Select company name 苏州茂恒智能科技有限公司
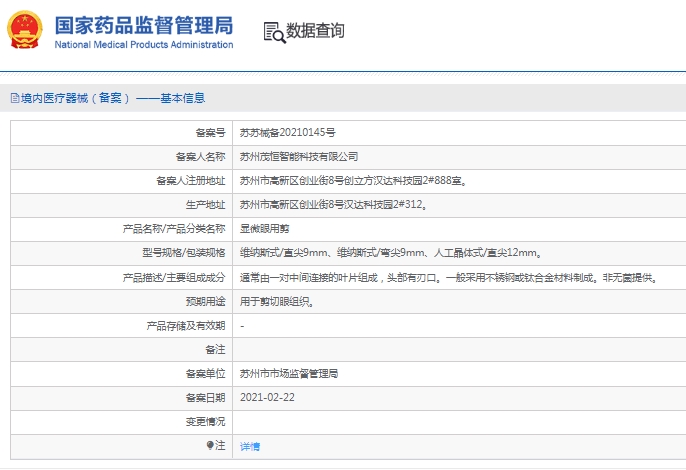The width and height of the screenshot is (686, 470). coord(299,157)
